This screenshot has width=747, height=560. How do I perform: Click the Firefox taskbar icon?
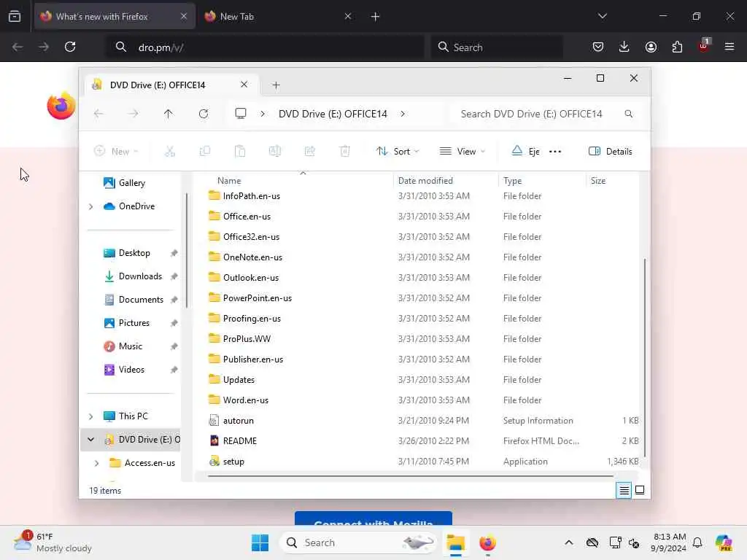[x=487, y=542]
